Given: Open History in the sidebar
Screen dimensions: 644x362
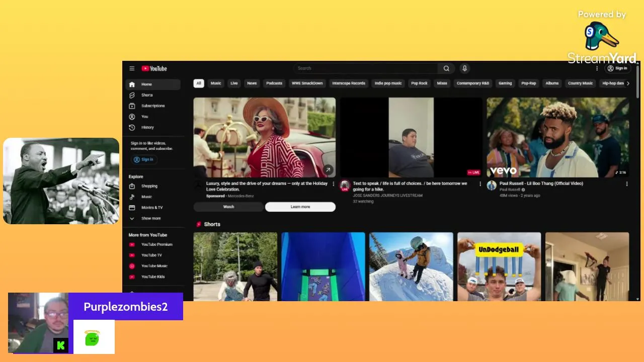Looking at the screenshot, I should pos(153,128).
